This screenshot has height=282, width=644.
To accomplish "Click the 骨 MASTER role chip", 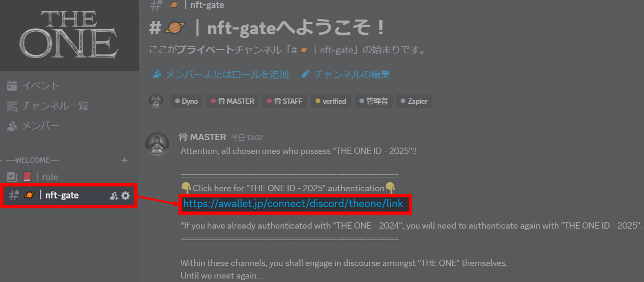I will point(233,101).
